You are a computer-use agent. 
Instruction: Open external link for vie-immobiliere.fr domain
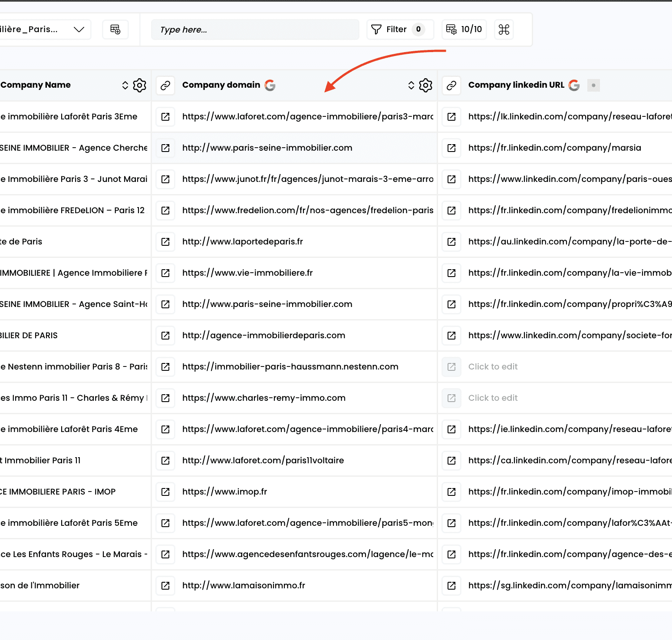[x=165, y=273]
